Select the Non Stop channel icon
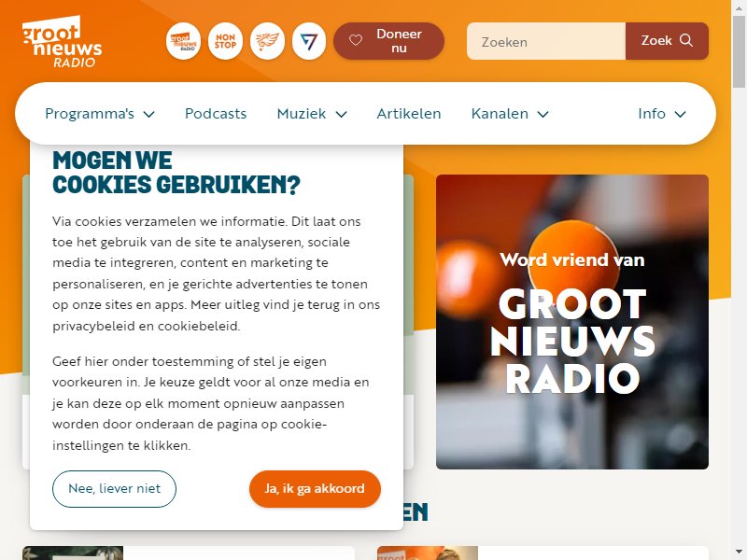747x560 pixels. [225, 41]
